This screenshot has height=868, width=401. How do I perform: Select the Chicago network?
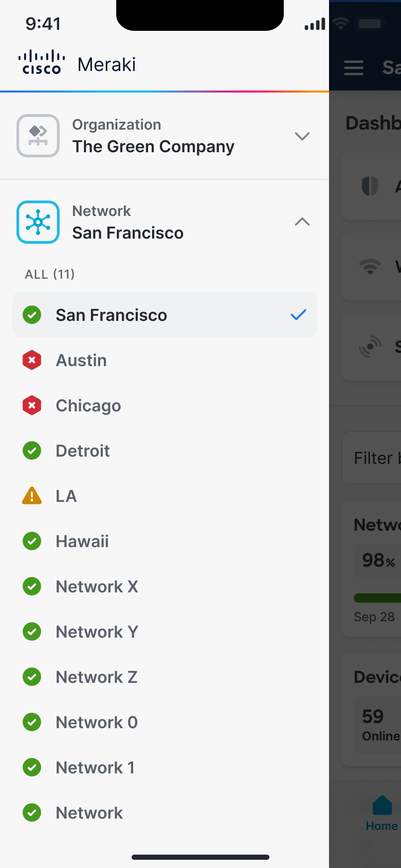[88, 406]
